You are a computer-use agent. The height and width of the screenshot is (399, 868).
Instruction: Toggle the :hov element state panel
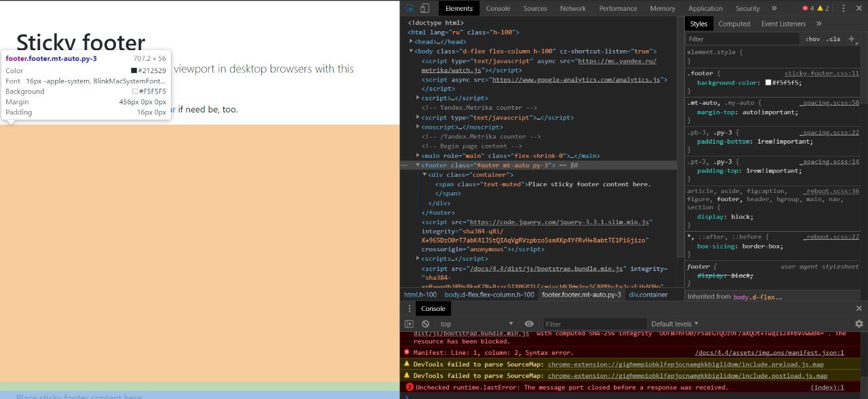[x=812, y=39]
